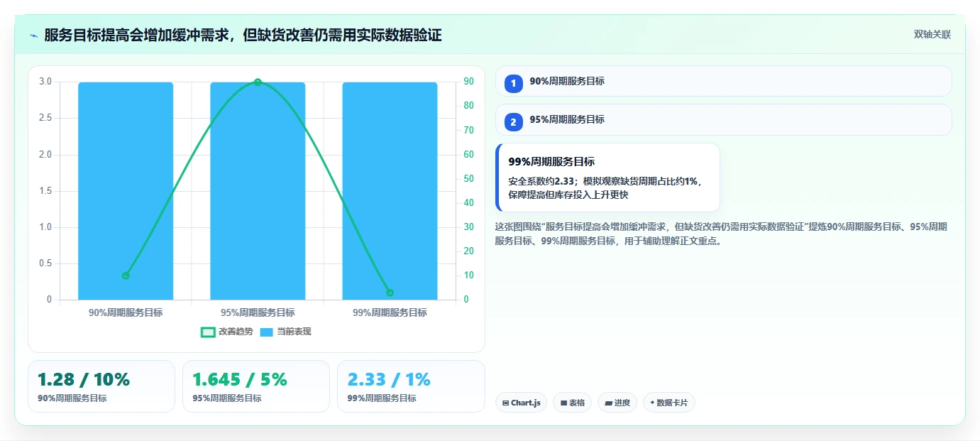
Task: Click the x-axis label 99%周期服务目标
Action: pyautogui.click(x=390, y=312)
